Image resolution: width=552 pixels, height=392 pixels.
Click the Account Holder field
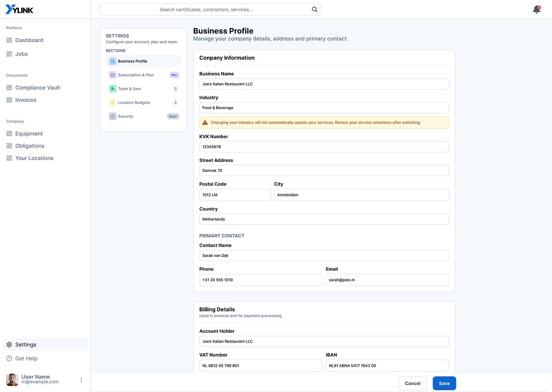tap(324, 341)
